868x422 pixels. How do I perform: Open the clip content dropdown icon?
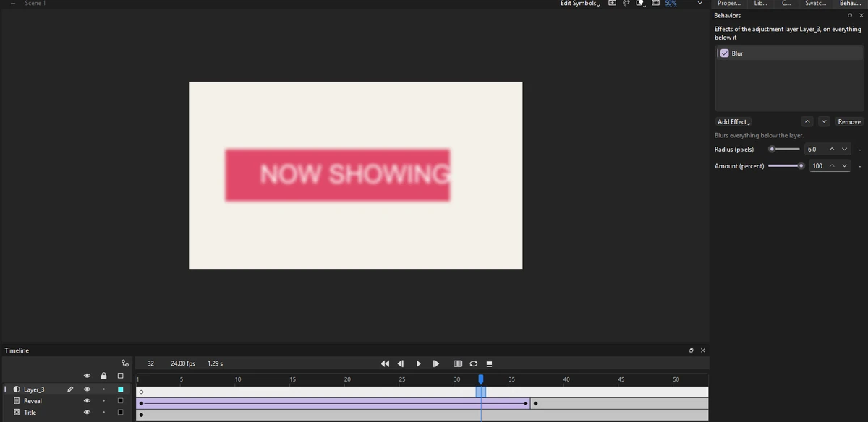click(641, 4)
